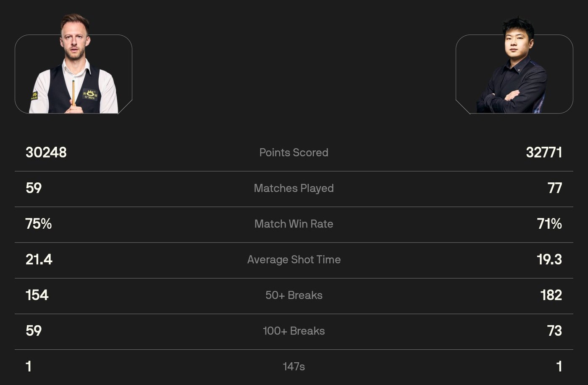Click the left player's 59 matches played value
This screenshot has height=385, width=588.
pyautogui.click(x=34, y=188)
